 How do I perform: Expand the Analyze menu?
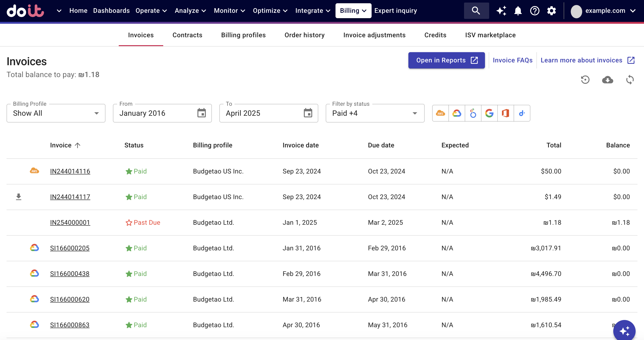point(190,11)
